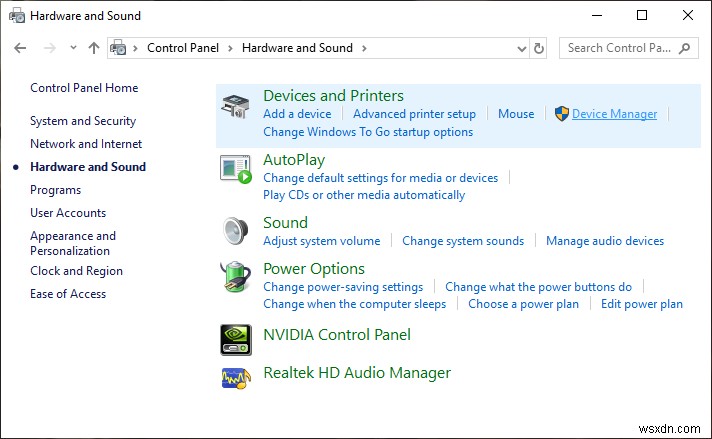Open the recent locations dropdown arrow
The width and height of the screenshot is (712, 439).
pyautogui.click(x=73, y=48)
